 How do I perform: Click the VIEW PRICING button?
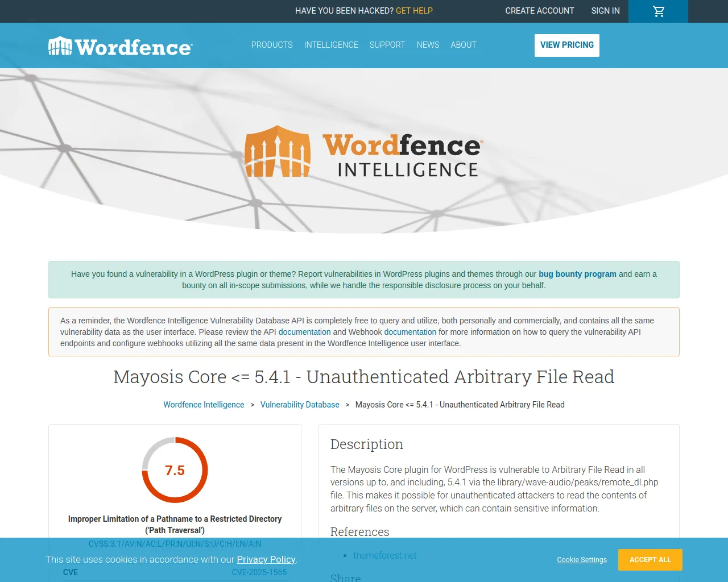(567, 45)
